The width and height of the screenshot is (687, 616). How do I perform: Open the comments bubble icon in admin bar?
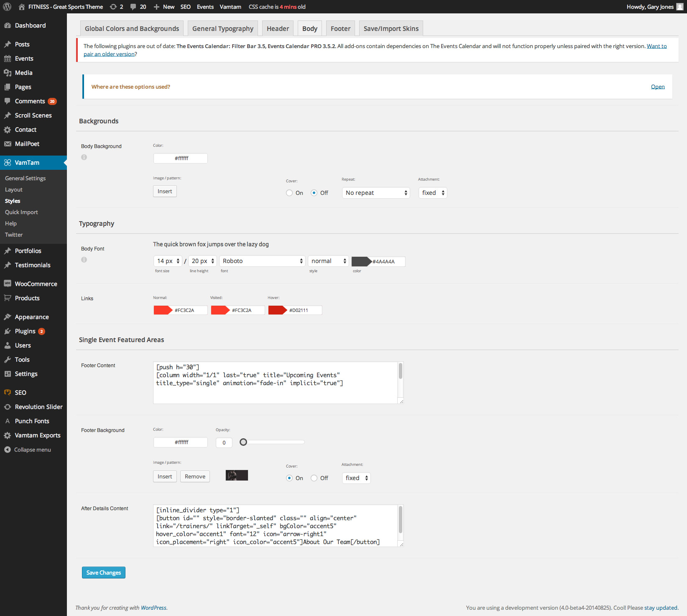click(x=133, y=7)
